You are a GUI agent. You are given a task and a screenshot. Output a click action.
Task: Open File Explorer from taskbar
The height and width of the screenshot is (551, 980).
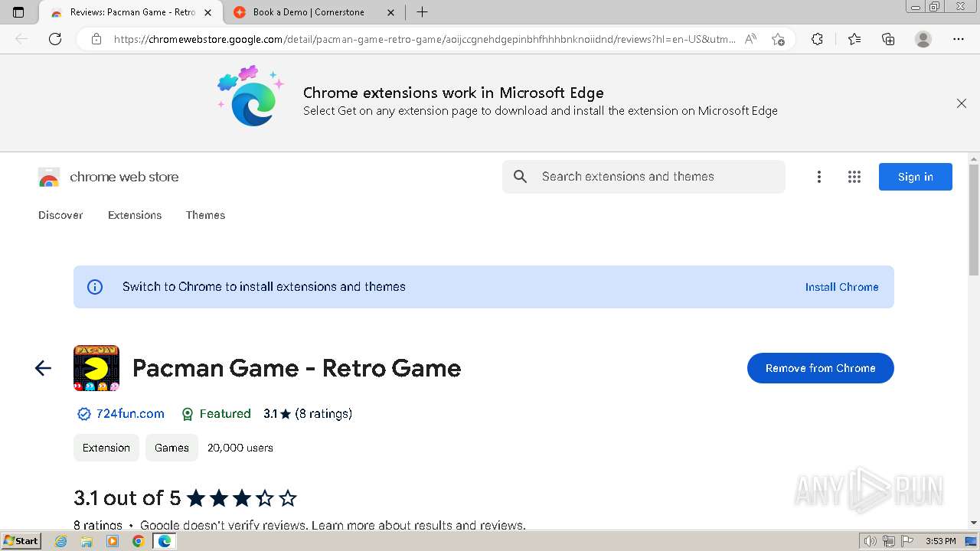click(x=87, y=541)
